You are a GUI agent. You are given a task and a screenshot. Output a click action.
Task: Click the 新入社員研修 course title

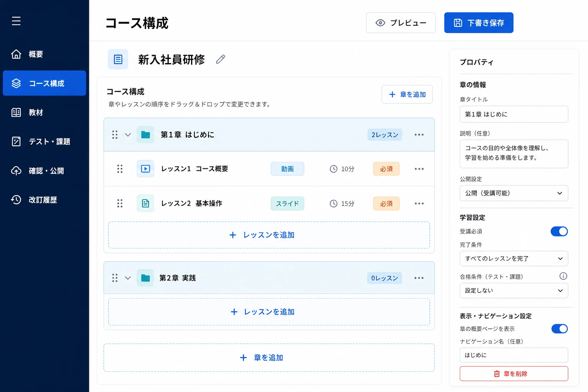tap(171, 59)
